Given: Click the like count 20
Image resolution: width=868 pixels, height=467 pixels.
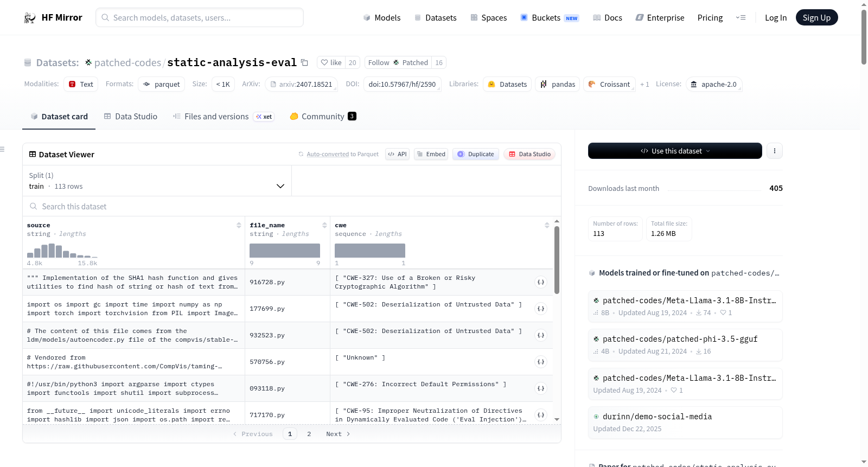Looking at the screenshot, I should pyautogui.click(x=353, y=63).
